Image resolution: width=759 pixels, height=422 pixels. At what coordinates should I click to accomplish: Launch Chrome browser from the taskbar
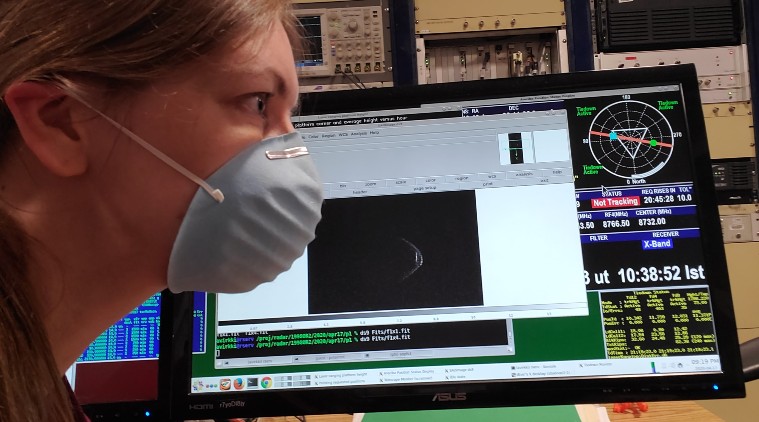pos(266,382)
